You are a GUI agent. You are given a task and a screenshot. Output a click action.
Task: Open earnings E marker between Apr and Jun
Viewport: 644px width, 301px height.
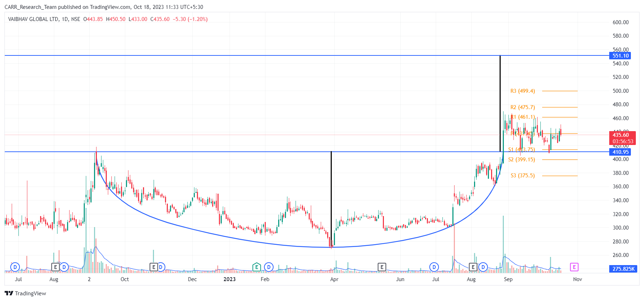(382, 267)
